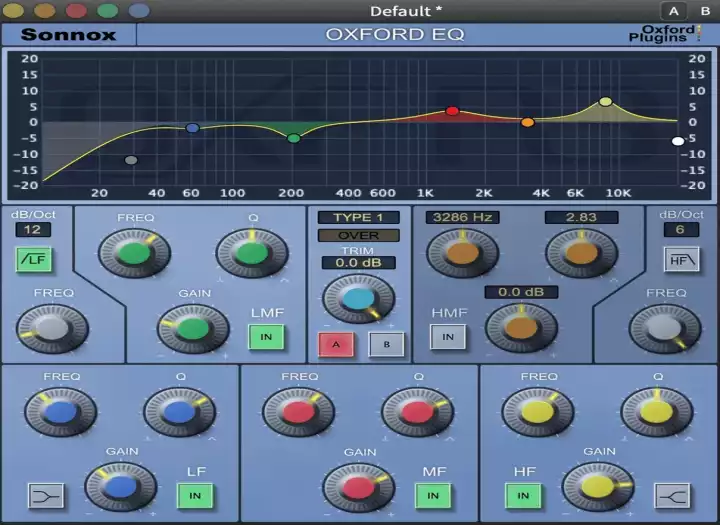Viewport: 720px width, 525px height.
Task: Select grey low filter node on graph
Action: [131, 160]
